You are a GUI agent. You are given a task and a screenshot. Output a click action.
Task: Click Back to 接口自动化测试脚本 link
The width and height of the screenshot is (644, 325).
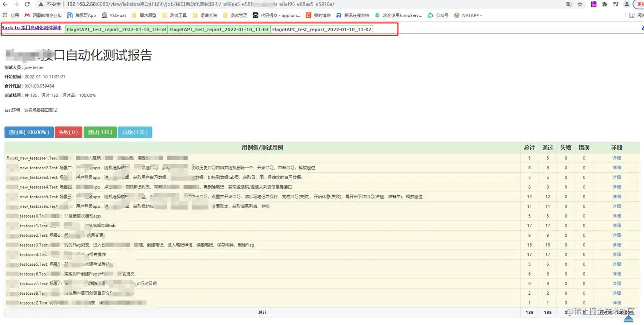tap(32, 28)
